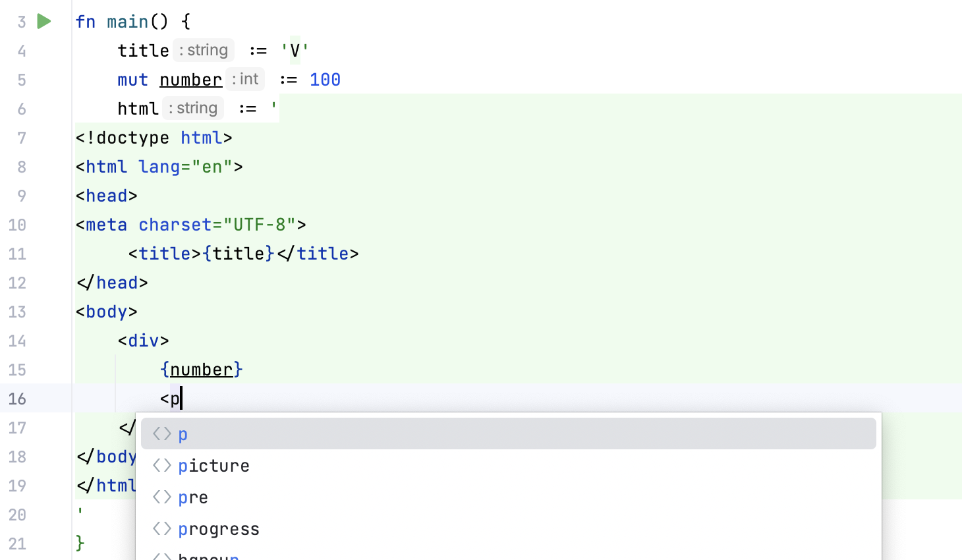This screenshot has height=560, width=962.
Task: Choose "picture" in the completion list
Action: [213, 465]
